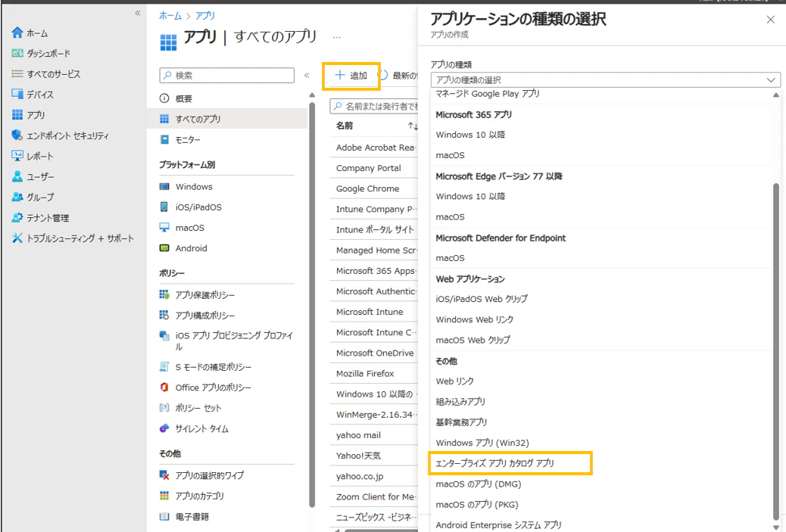
Task: Open the ダッシュボード dashboard icon
Action: 17,53
